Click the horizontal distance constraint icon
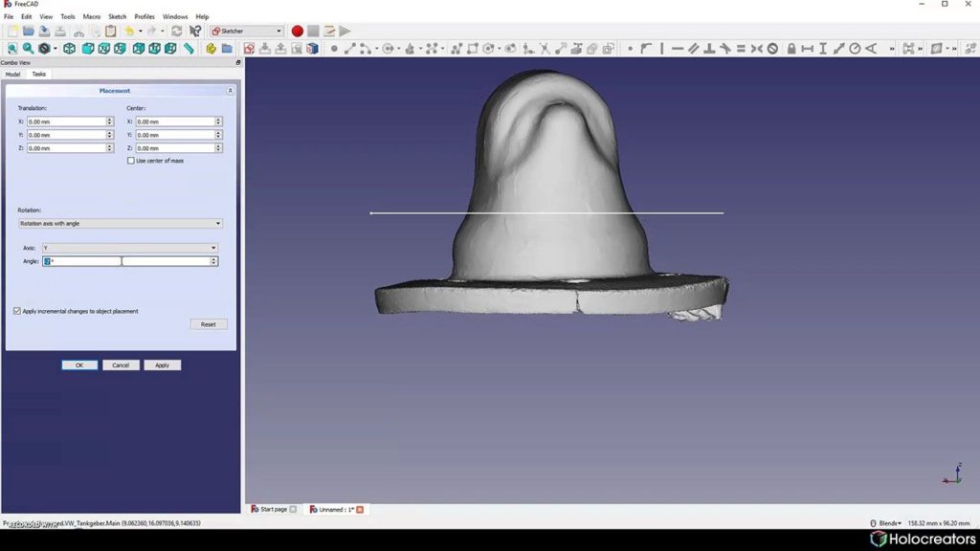980x551 pixels. point(808,49)
